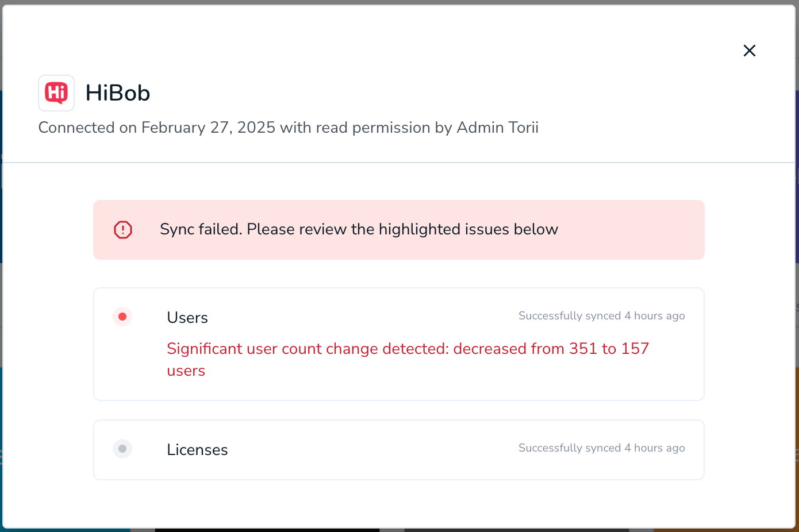Click 'Admin Torii' in connection details

click(x=498, y=128)
